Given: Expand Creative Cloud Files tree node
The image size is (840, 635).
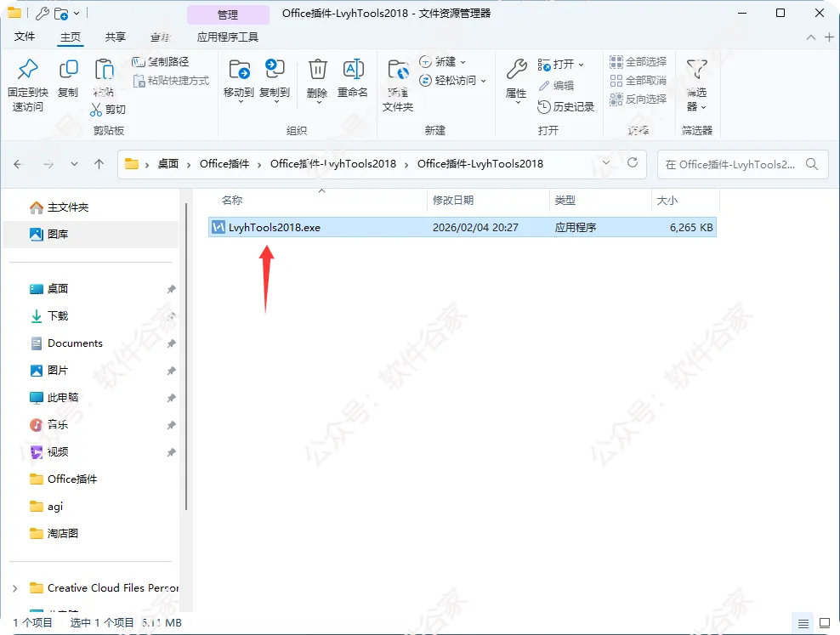Looking at the screenshot, I should 15,588.
